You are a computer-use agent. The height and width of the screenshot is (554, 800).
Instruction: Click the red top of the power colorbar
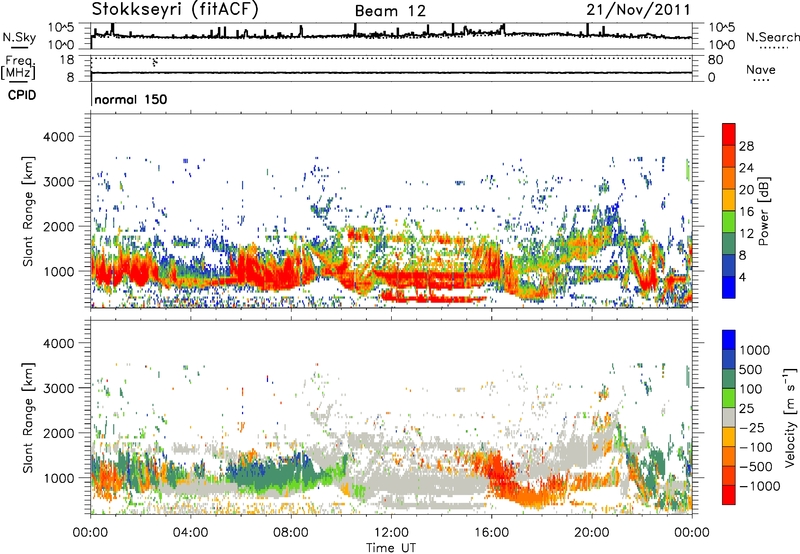click(729, 135)
